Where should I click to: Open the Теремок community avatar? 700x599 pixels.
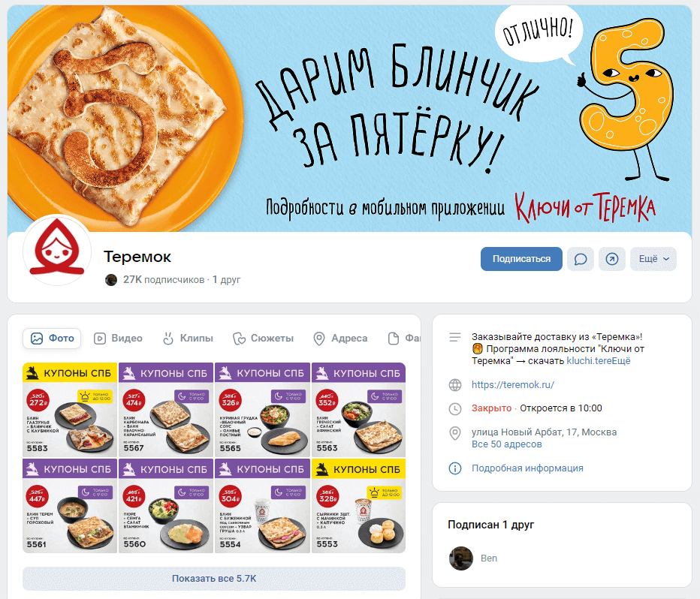tap(56, 251)
